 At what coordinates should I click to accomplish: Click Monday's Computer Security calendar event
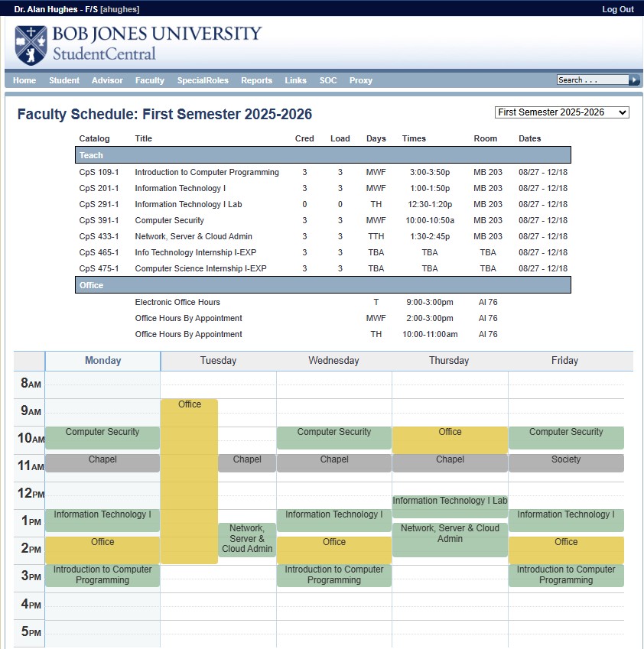click(x=102, y=437)
